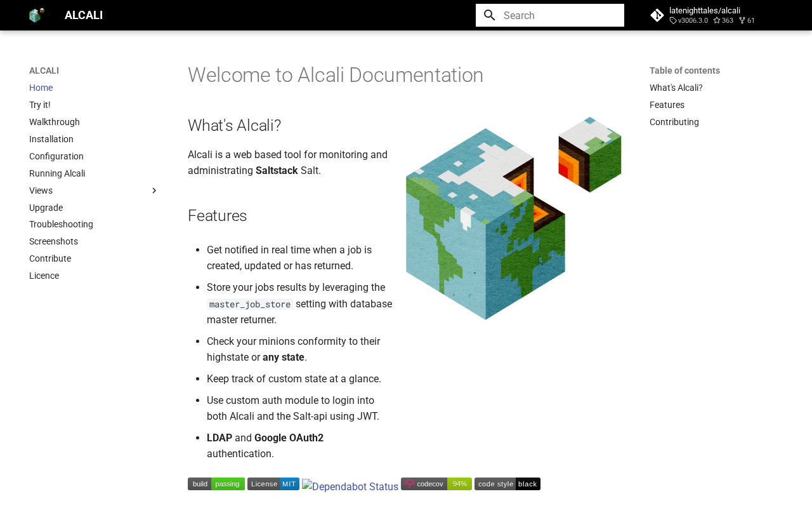
Task: Click the bold Google OAuth2 text
Action: pyautogui.click(x=289, y=438)
